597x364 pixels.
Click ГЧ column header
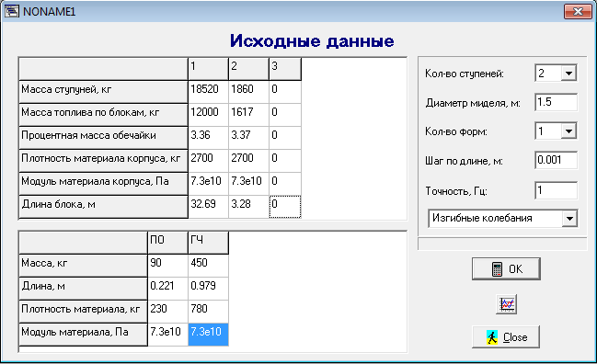click(208, 243)
